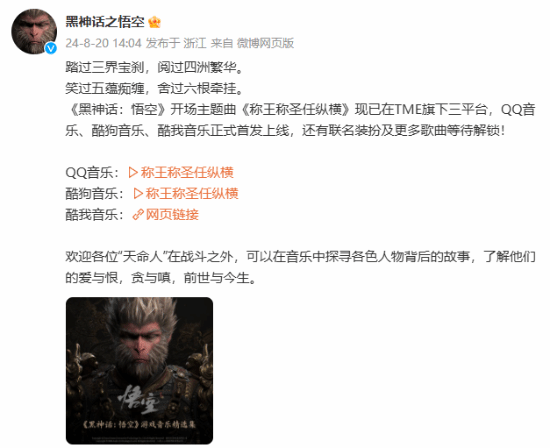Screen dimensions: 550x448
Task: Click the Wukong face in the attached image
Action: click(140, 346)
